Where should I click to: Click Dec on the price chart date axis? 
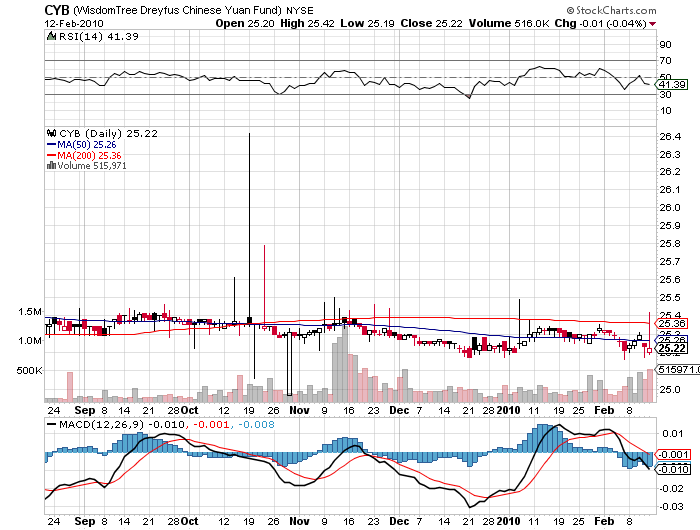pyautogui.click(x=399, y=410)
